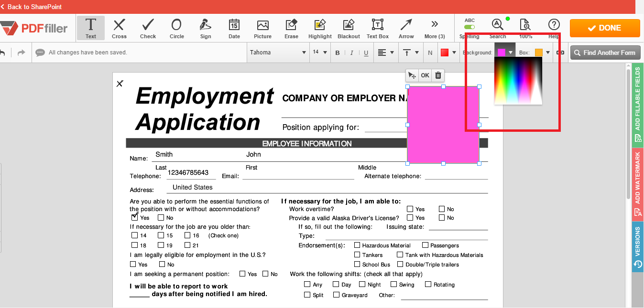Viewport: 644px width, 308px height.
Task: Click the orange Box color swatch
Action: point(539,53)
